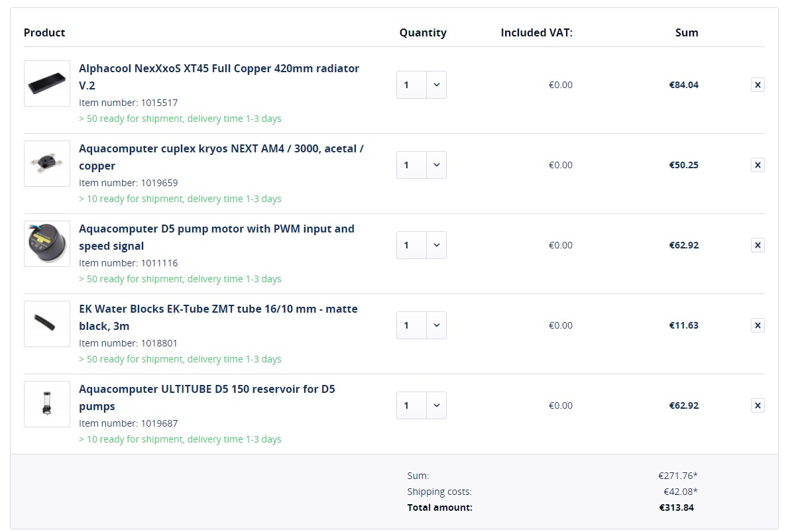View Aquacomputer ULTITUBE D5 150 reservoir page
The image size is (796, 532).
pos(207,390)
